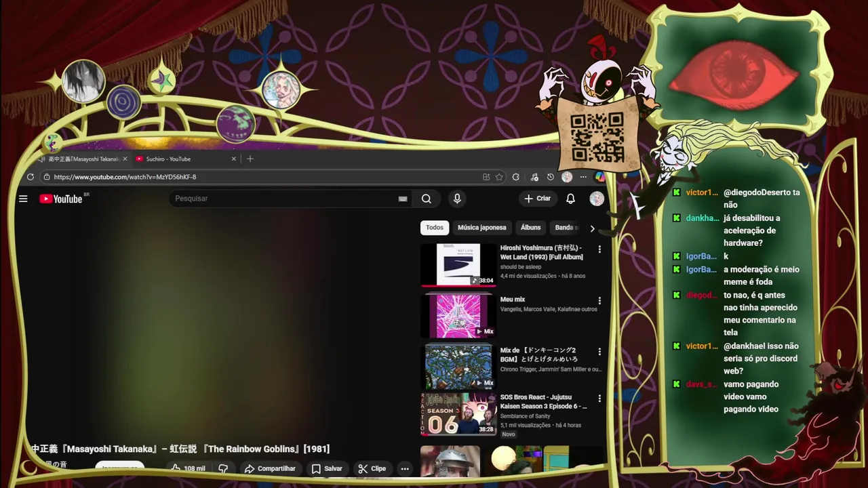Open the YouTube account avatar menu
868x488 pixels.
[597, 199]
